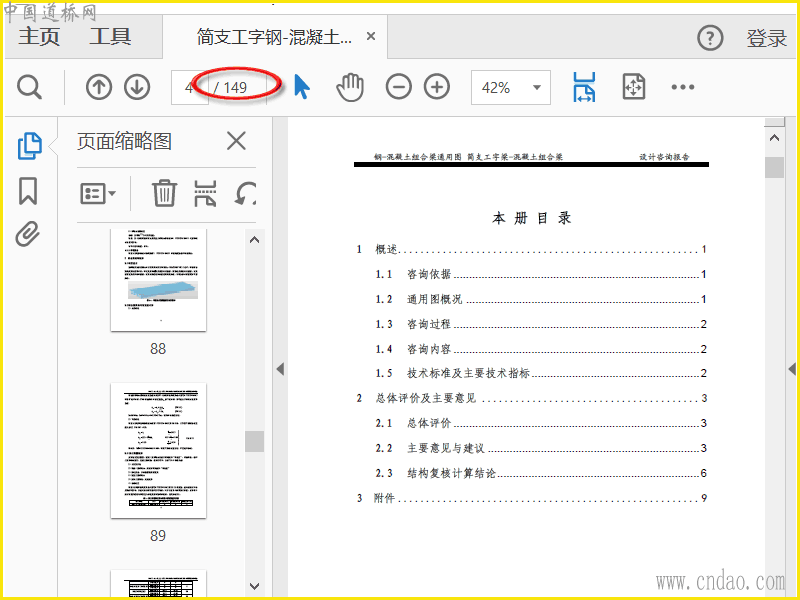Go to next page with down arrow
The height and width of the screenshot is (600, 800).
click(137, 87)
